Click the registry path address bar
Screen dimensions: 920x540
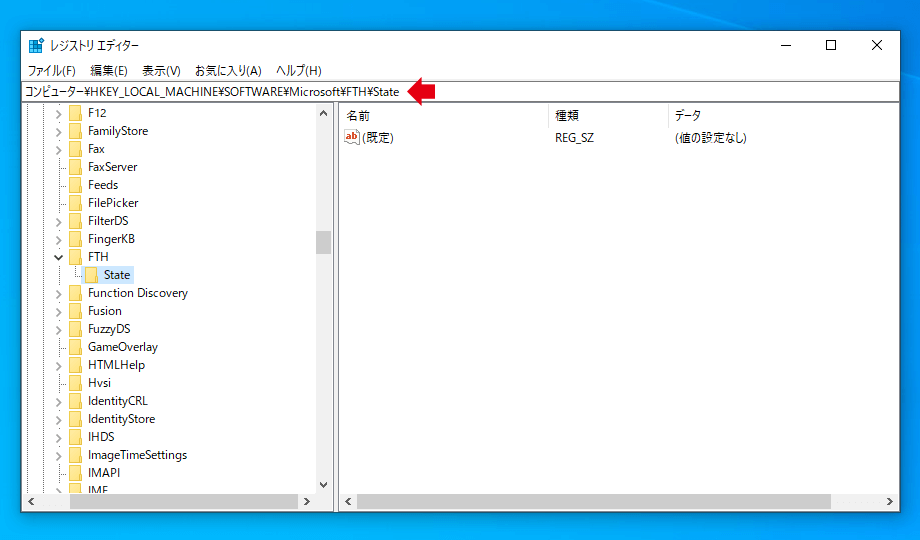(x=460, y=92)
